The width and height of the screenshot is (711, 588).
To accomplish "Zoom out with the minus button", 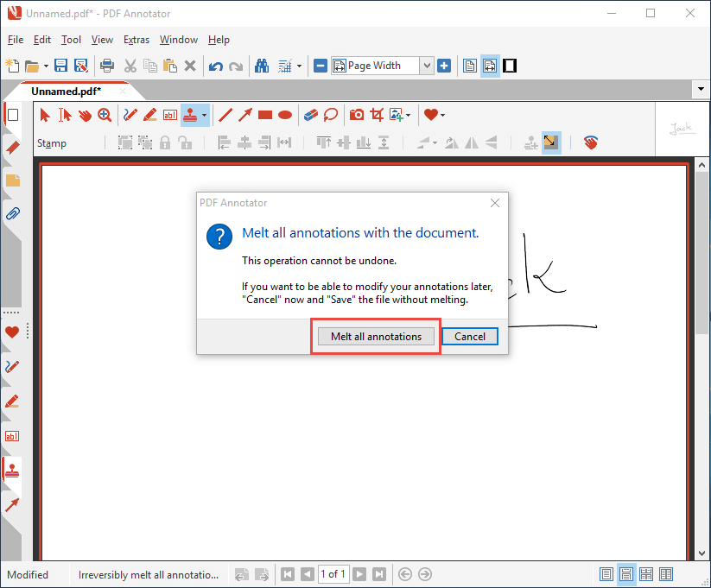I will tap(321, 66).
